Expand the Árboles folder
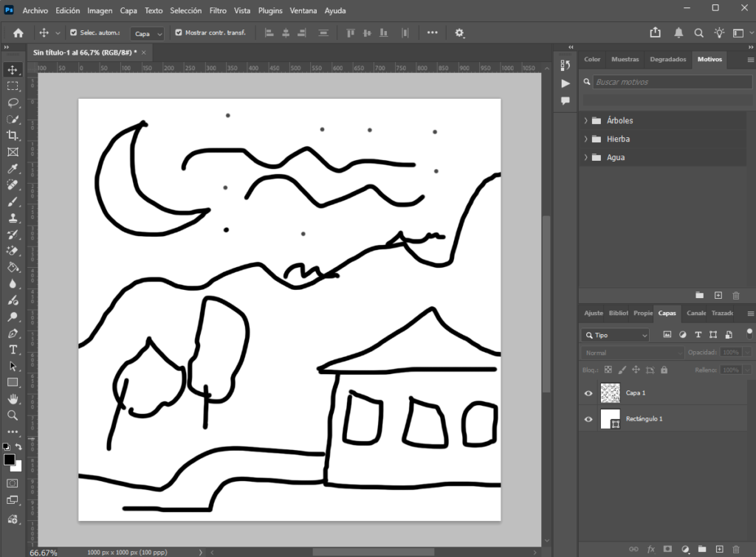The width and height of the screenshot is (756, 557). [x=585, y=120]
